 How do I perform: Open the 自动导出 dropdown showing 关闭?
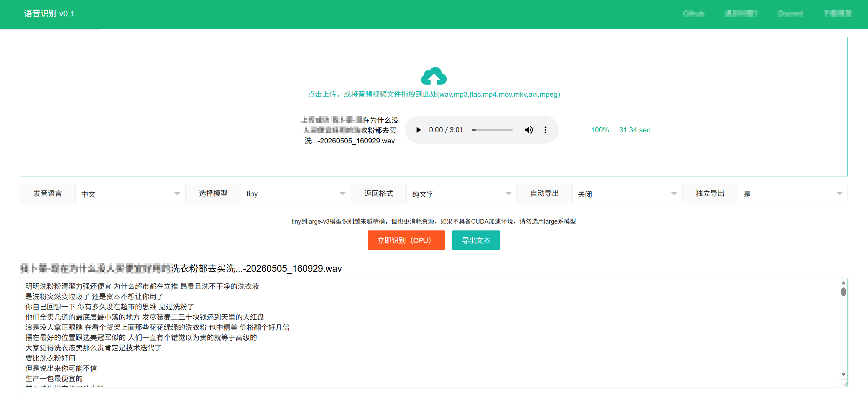pyautogui.click(x=627, y=194)
